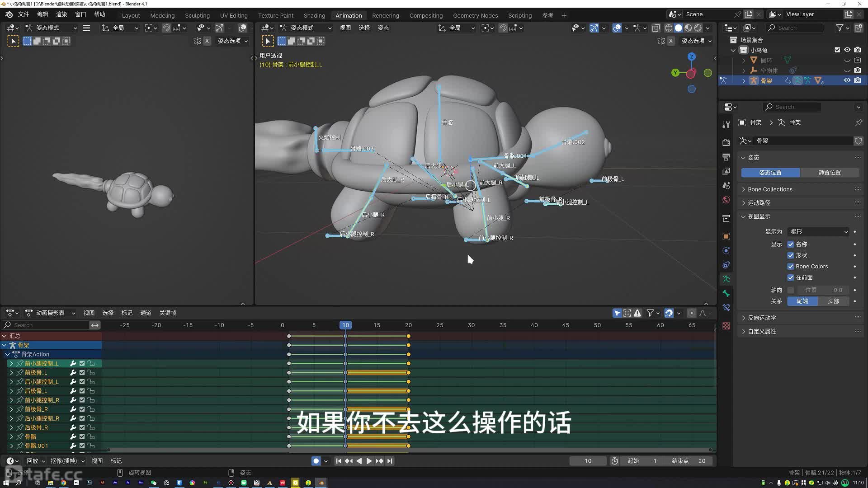Open the Object Constraints properties tab icon
Viewport: 868px width, 488px height.
point(726,265)
